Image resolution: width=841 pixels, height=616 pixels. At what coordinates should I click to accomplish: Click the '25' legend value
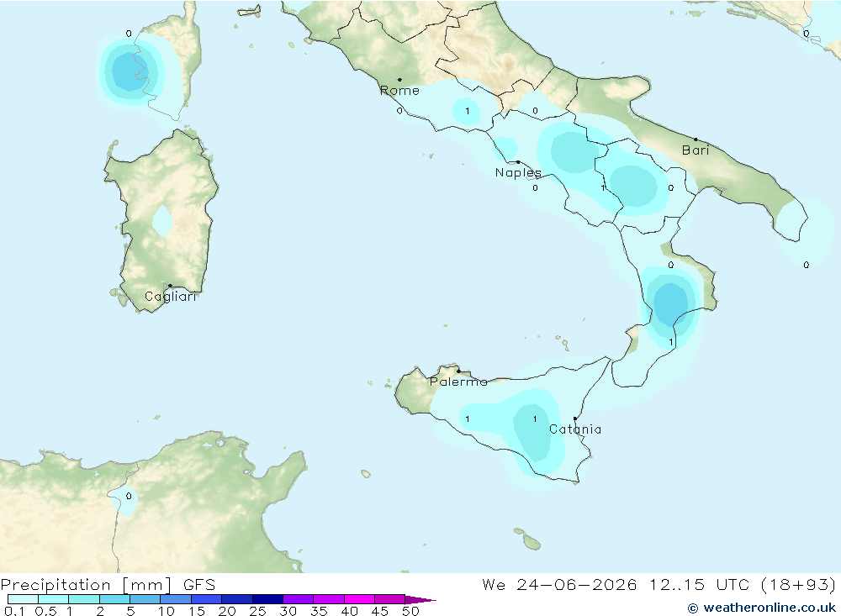[x=257, y=611]
